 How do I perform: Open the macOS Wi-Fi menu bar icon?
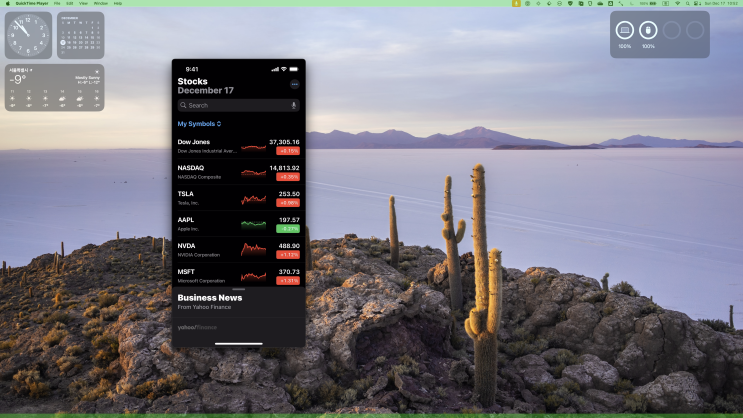(x=678, y=3)
